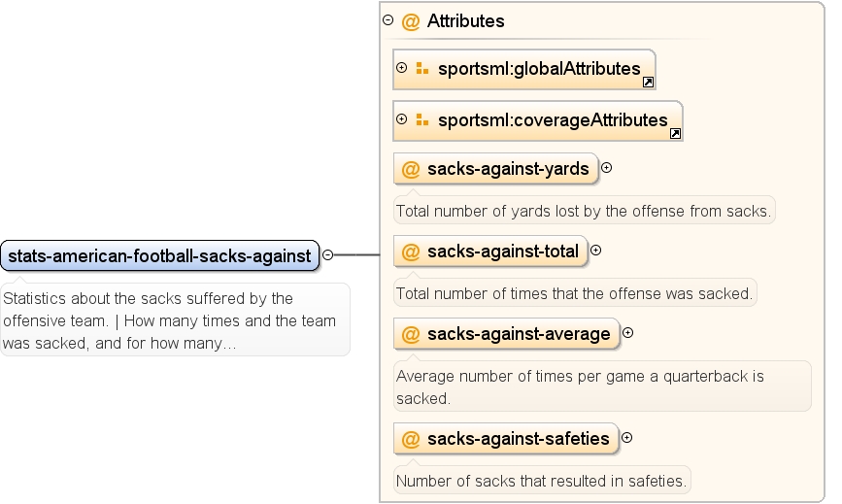The height and width of the screenshot is (504, 842).
Task: Expand sacks-against-yards attribute details
Action: 606,168
